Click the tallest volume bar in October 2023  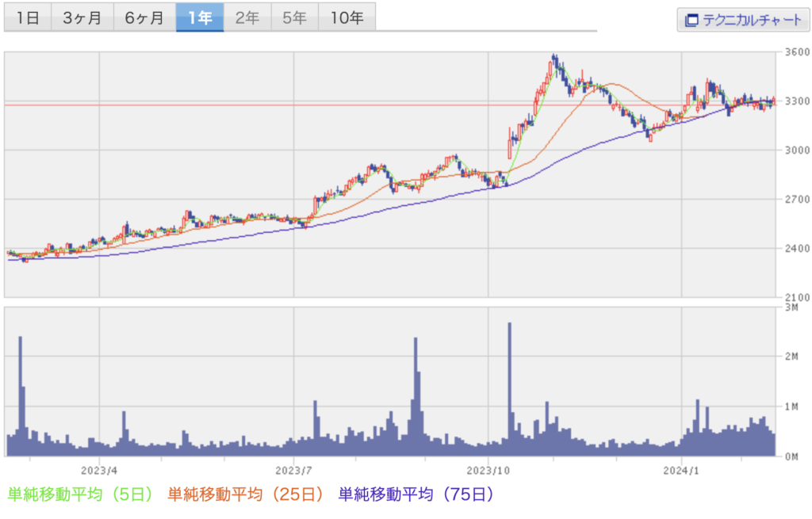click(x=509, y=388)
